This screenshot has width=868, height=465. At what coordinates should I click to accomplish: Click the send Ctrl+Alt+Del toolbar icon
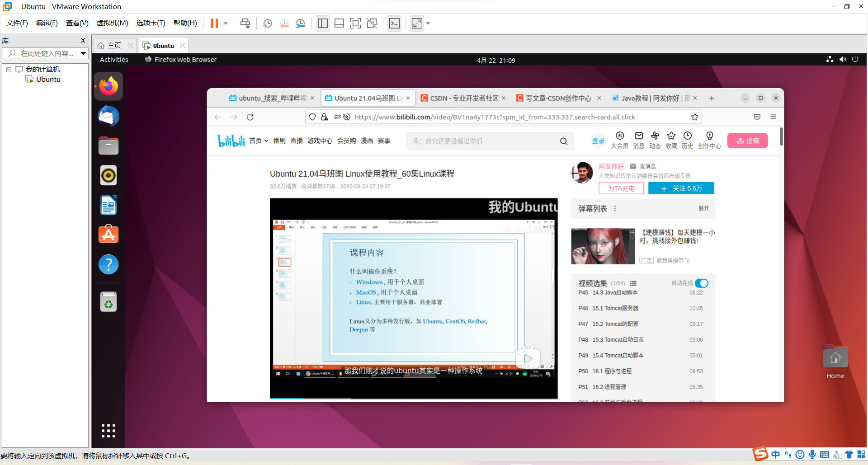point(245,23)
